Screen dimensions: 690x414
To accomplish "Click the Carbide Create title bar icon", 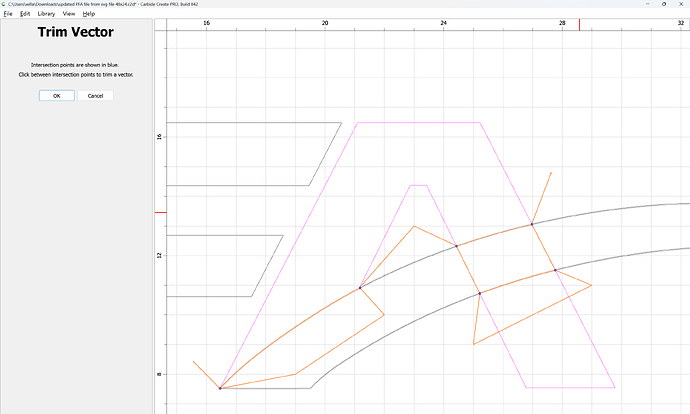I will coord(4,4).
